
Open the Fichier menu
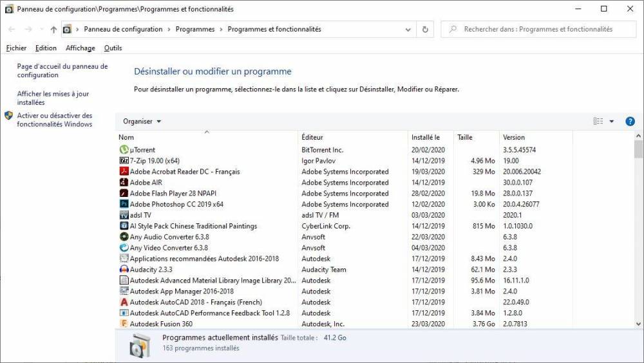pos(16,48)
